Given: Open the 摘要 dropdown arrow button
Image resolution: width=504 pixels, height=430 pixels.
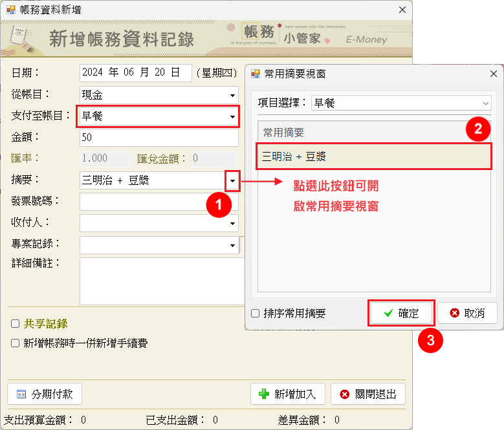Looking at the screenshot, I should (232, 181).
